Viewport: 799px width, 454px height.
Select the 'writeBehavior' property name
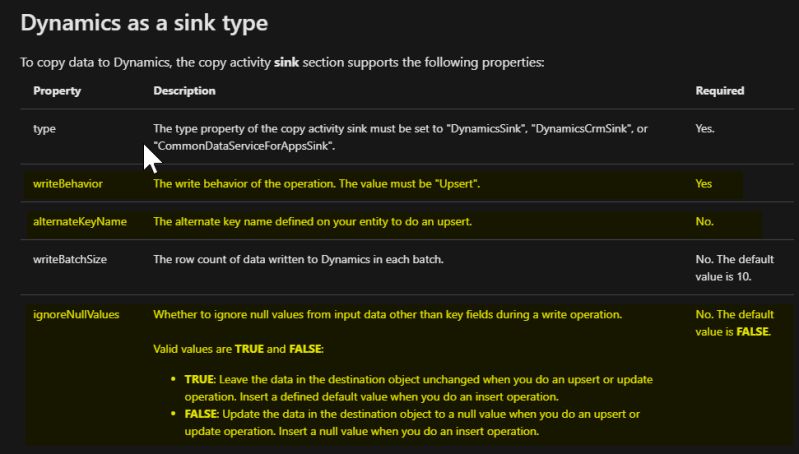[x=68, y=184]
